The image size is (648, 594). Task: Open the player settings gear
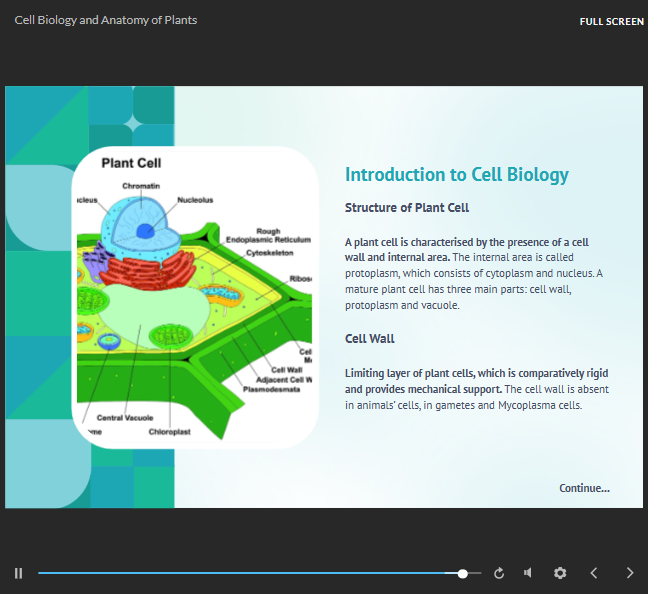560,573
